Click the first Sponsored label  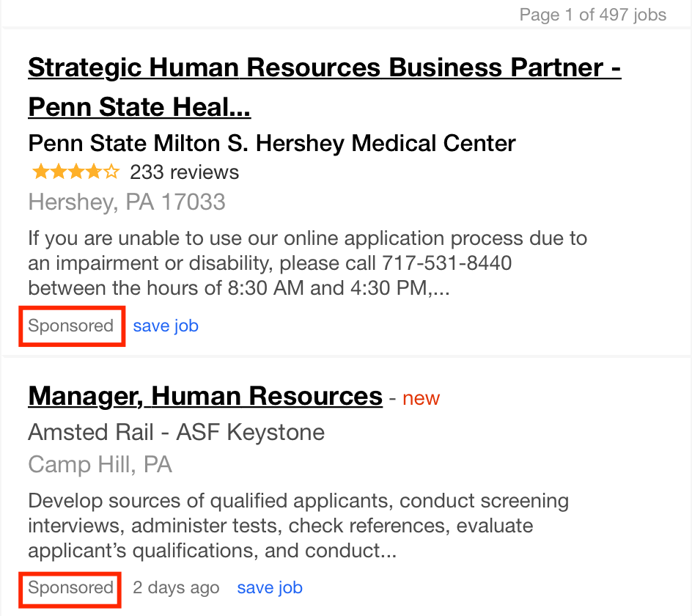[x=70, y=326]
